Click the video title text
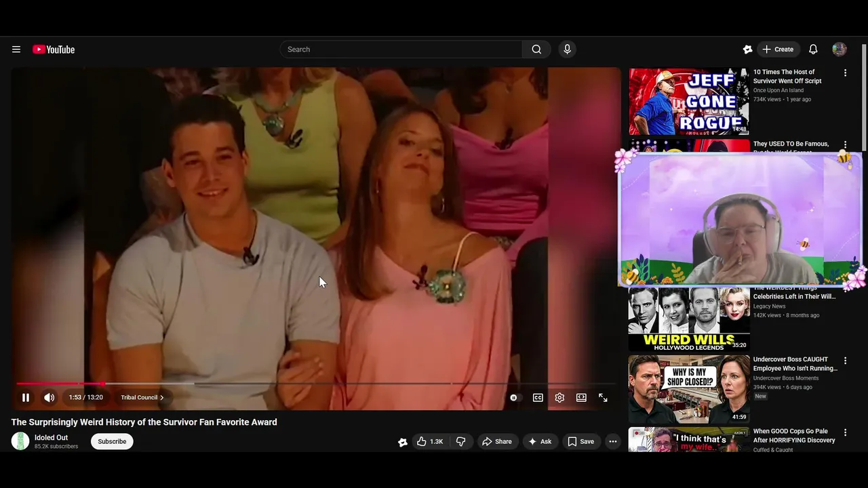 [144, 422]
